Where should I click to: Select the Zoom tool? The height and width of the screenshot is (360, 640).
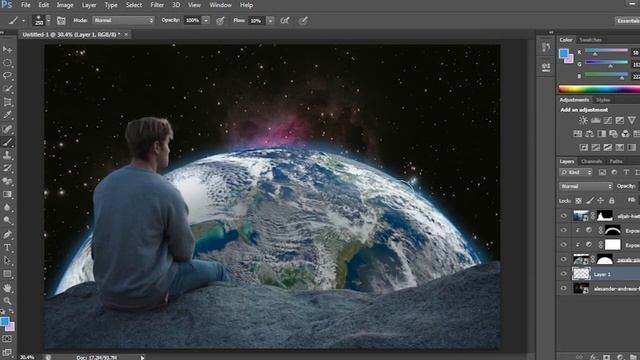coord(7,301)
